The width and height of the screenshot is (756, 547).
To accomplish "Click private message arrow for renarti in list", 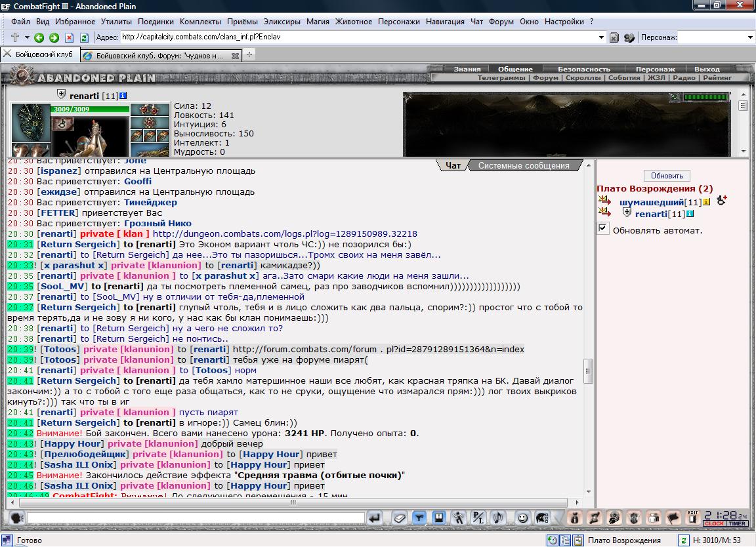I will pyautogui.click(x=604, y=212).
